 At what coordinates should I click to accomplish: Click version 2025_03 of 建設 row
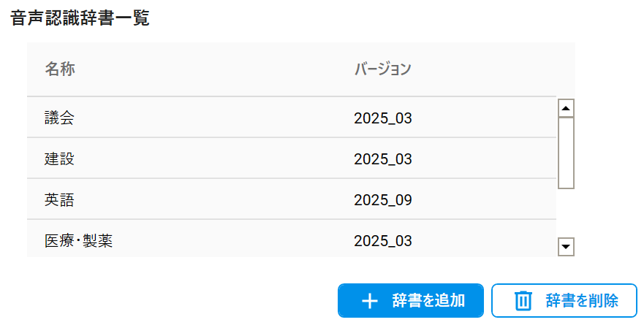pyautogui.click(x=383, y=158)
